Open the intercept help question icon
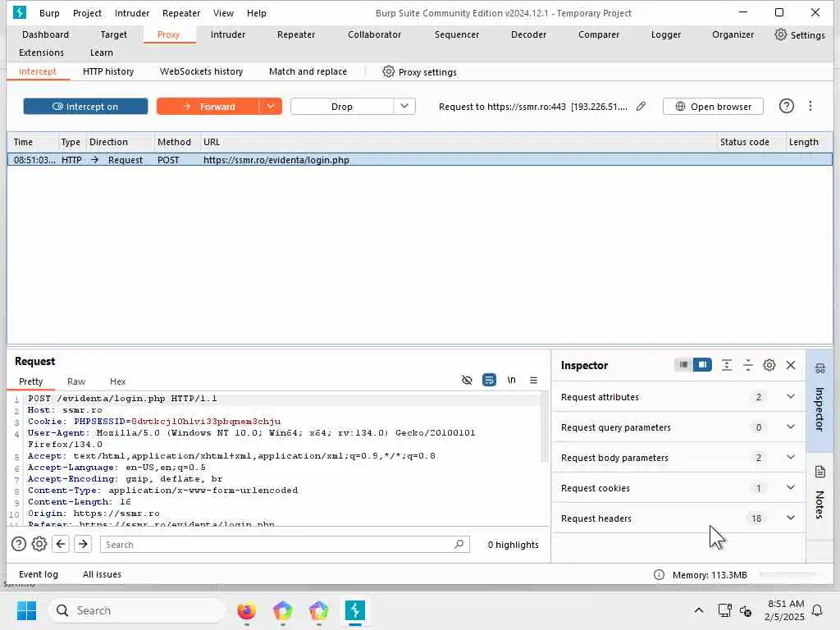Viewport: 840px width, 630px height. [786, 106]
